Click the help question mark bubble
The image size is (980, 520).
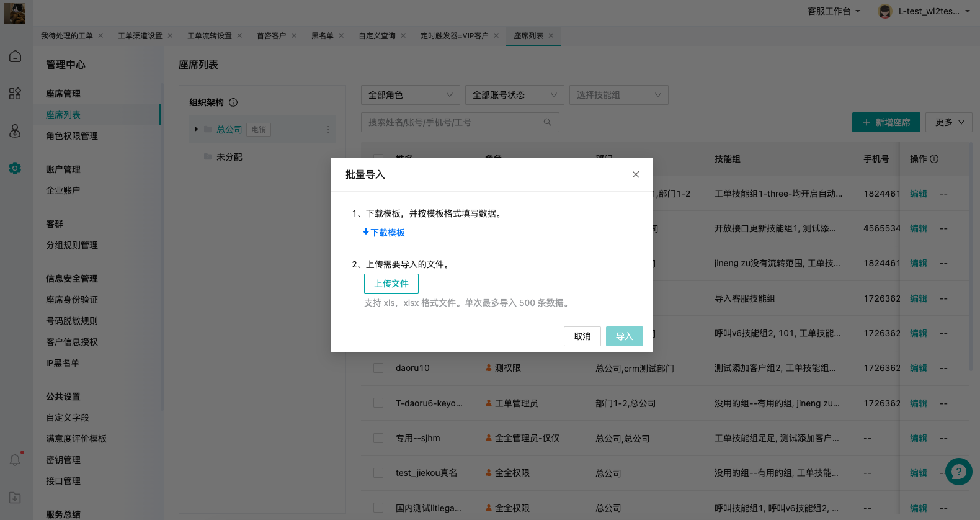point(958,472)
